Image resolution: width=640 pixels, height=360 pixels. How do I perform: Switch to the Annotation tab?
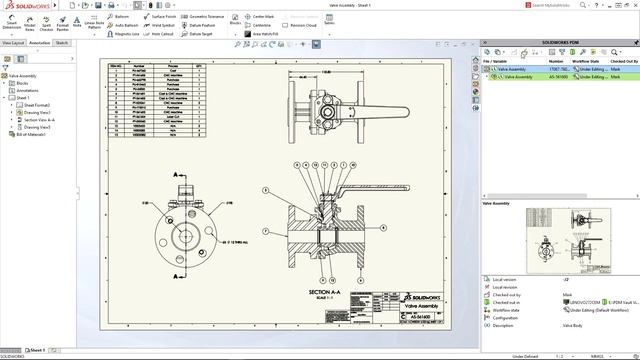coord(40,43)
